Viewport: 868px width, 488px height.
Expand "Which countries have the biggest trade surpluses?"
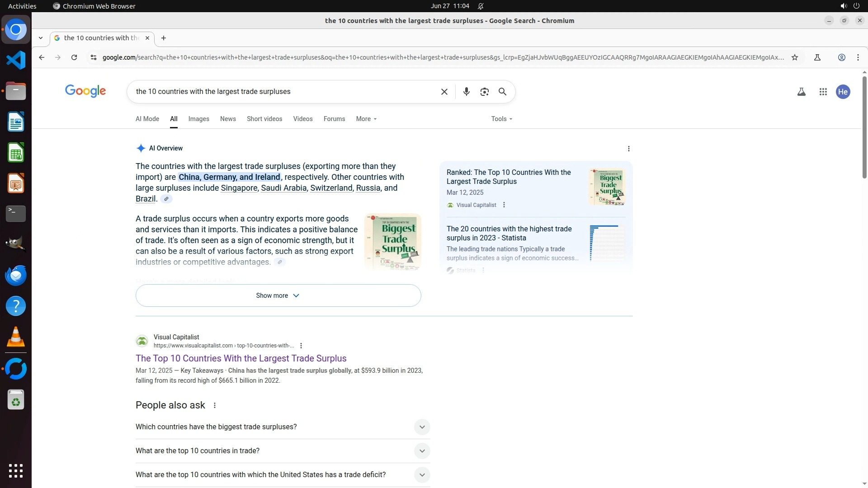click(421, 427)
